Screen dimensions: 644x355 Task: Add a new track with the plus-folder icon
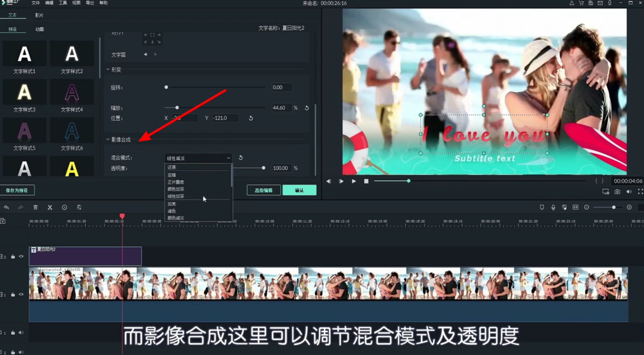[x=3, y=221]
